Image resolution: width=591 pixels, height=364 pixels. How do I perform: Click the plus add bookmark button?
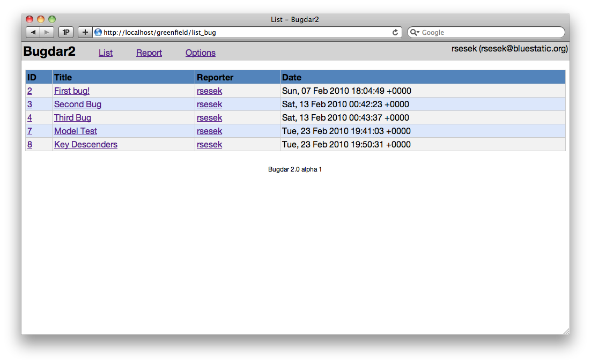(x=85, y=32)
